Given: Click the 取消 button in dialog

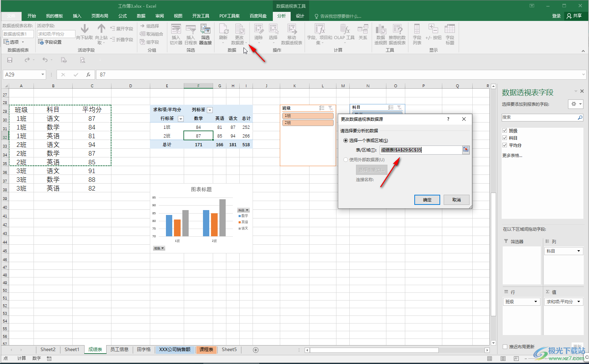Looking at the screenshot, I should [x=456, y=200].
